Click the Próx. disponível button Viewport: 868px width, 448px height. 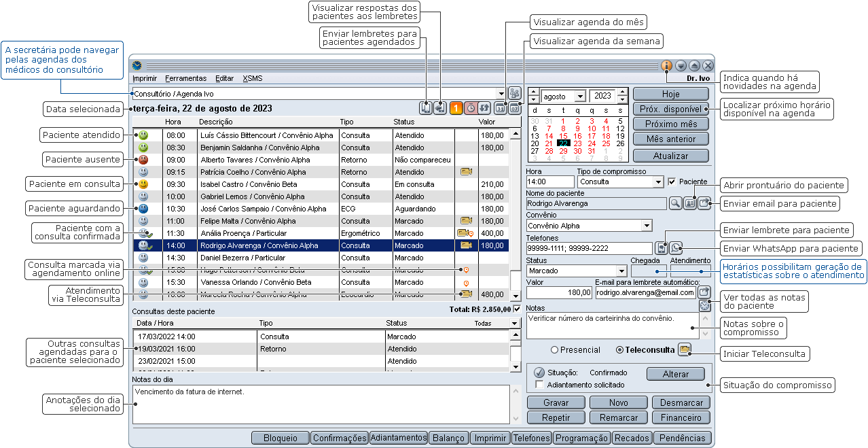pyautogui.click(x=670, y=109)
